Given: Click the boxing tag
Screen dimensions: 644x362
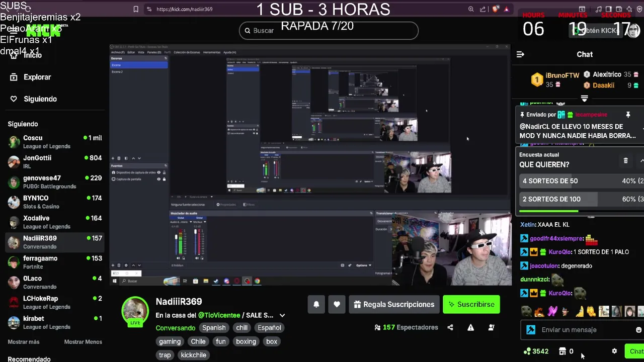Looking at the screenshot, I should [x=246, y=341].
